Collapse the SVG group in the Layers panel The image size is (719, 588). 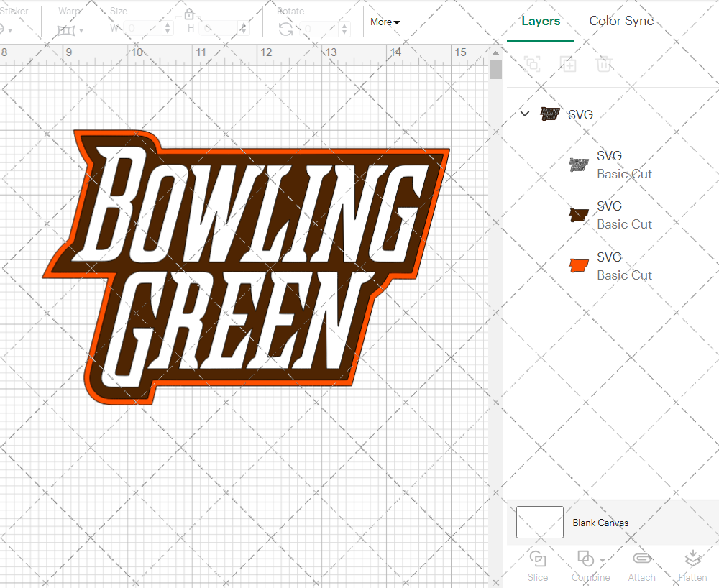coord(524,114)
